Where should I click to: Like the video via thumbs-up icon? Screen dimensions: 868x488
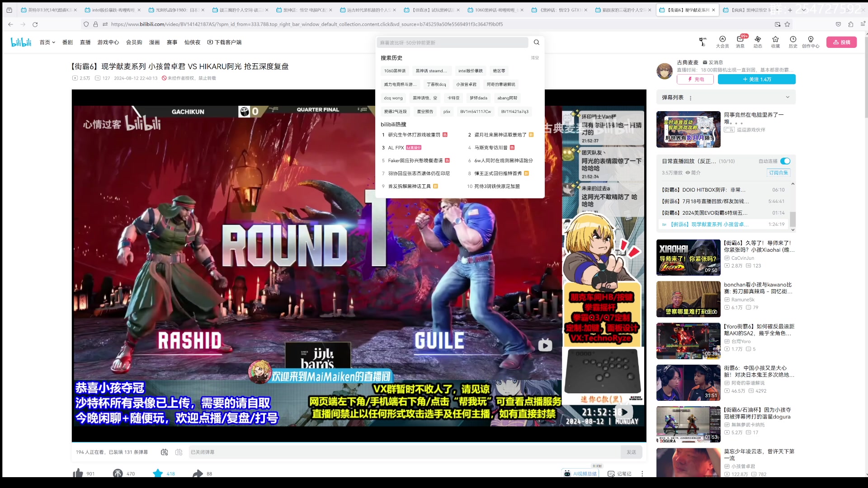click(78, 473)
